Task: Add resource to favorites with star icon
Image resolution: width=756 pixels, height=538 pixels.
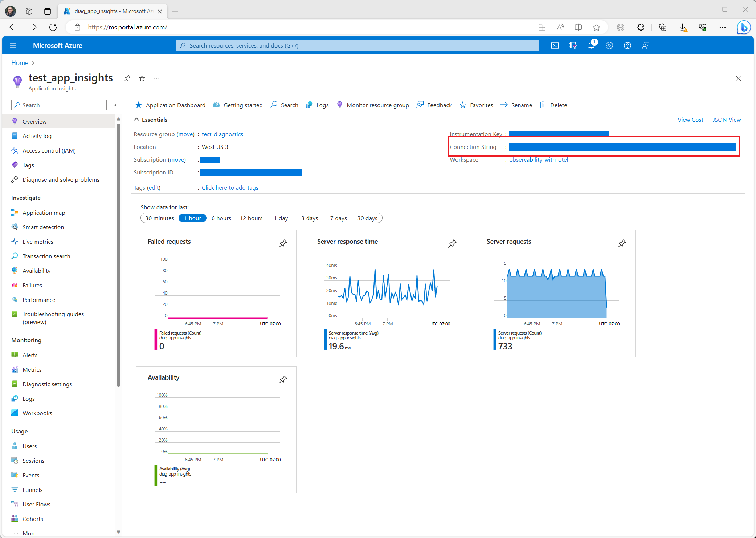Action: click(x=142, y=78)
